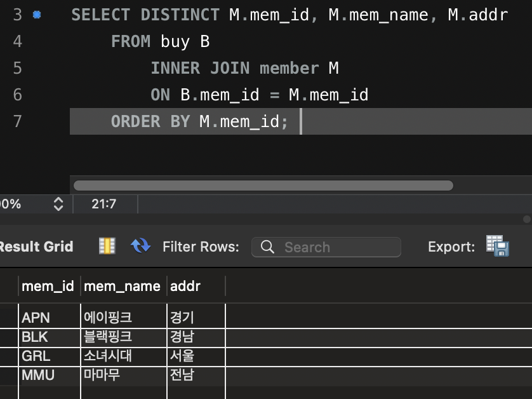This screenshot has height=399, width=532.
Task: Place cursor on FROM keyword in line 4
Action: click(131, 41)
